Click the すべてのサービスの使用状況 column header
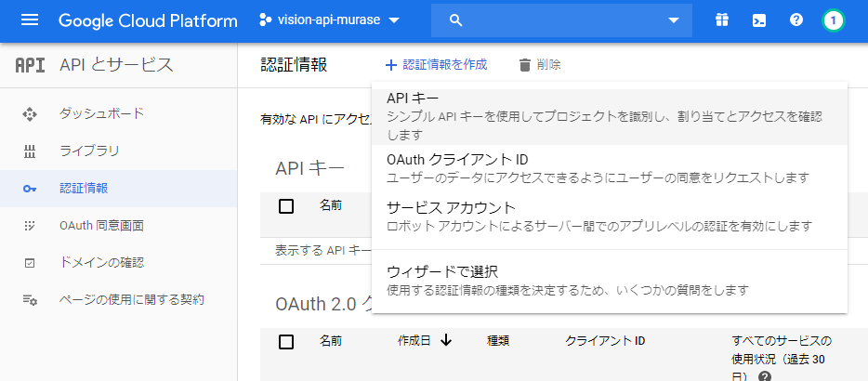The image size is (868, 381). [x=782, y=358]
